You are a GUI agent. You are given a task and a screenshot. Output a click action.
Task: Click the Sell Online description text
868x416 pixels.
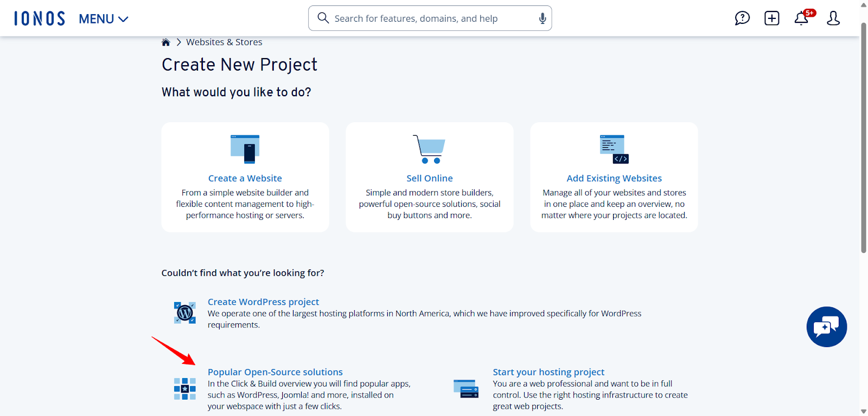[x=430, y=204]
